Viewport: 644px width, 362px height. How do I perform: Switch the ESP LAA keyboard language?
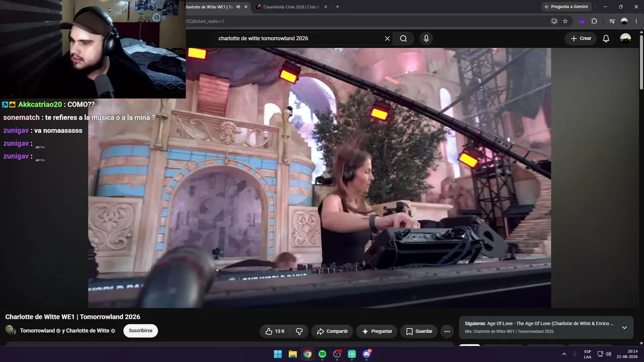click(x=588, y=354)
